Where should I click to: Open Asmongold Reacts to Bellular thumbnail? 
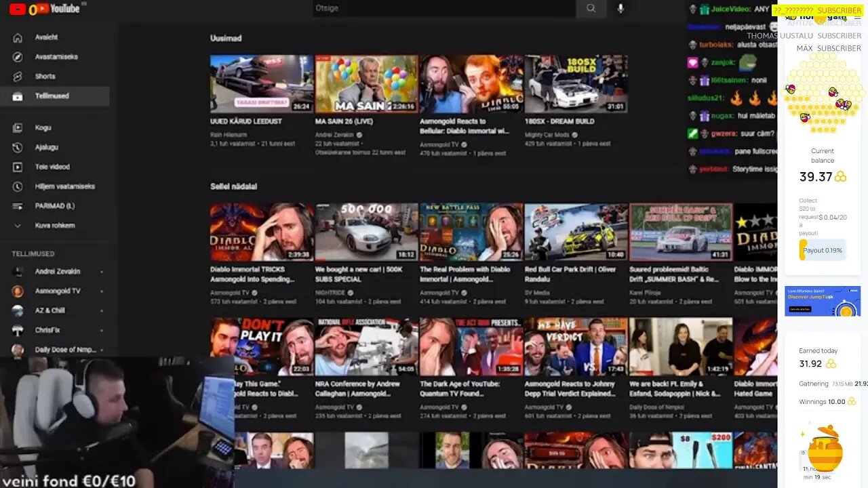tap(471, 83)
